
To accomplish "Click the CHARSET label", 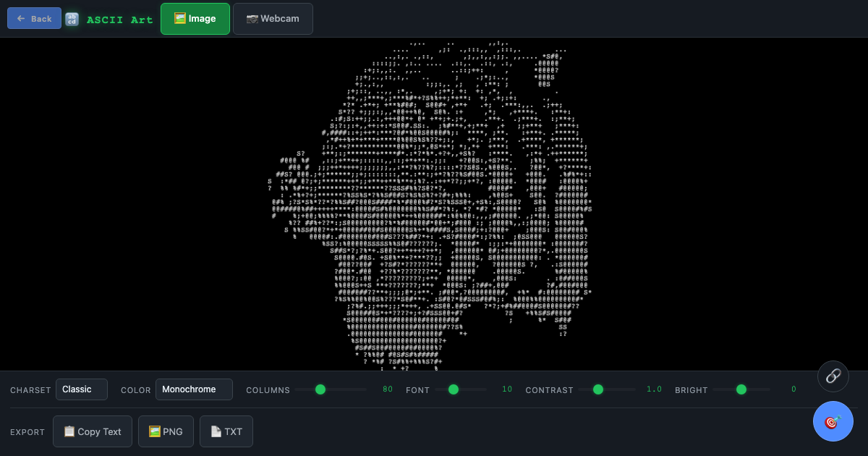I will click(x=31, y=390).
